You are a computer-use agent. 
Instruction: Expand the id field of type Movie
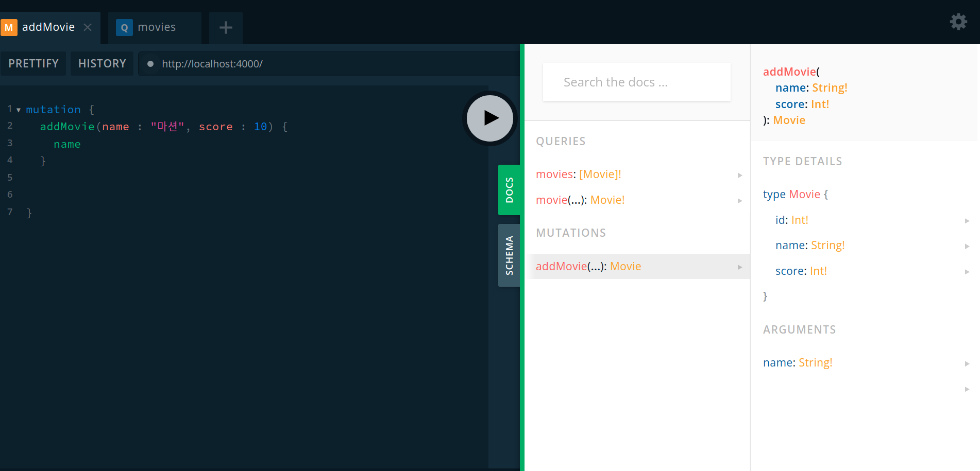tap(967, 220)
